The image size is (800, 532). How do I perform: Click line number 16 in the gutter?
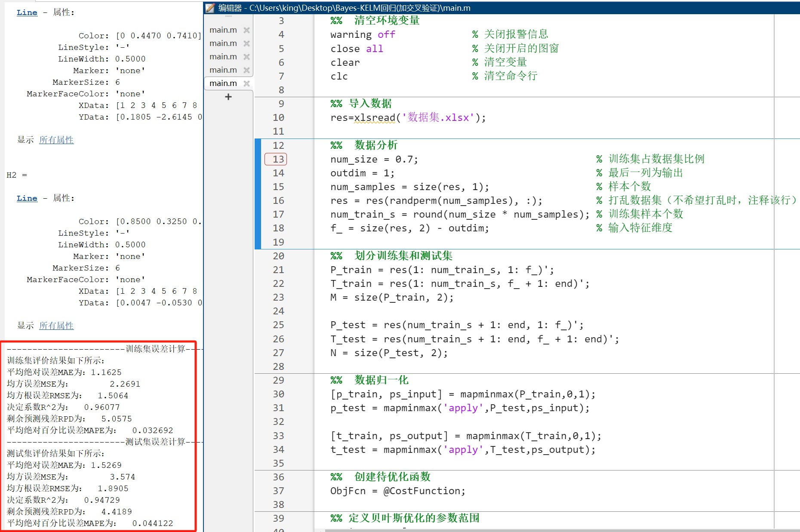click(278, 200)
